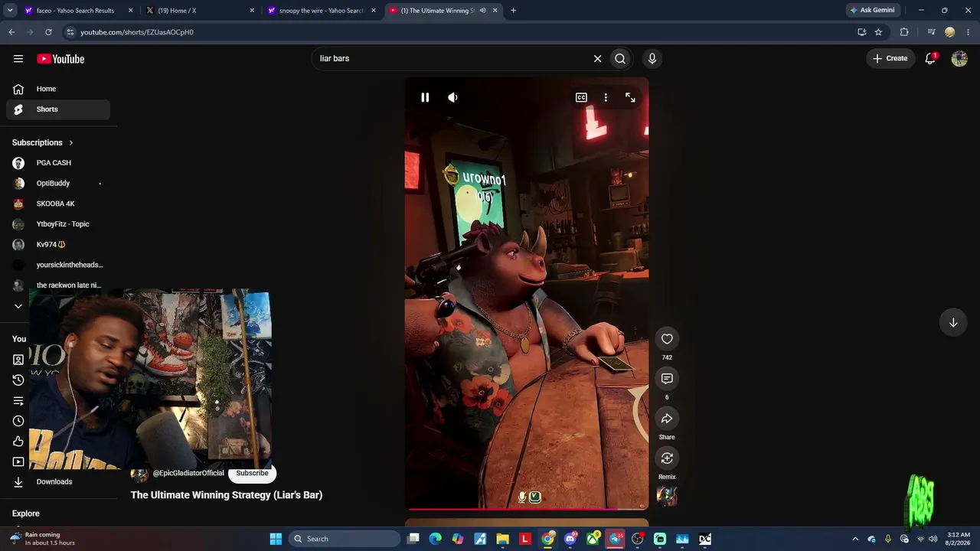Open Downloads in the sidebar

tap(58, 482)
